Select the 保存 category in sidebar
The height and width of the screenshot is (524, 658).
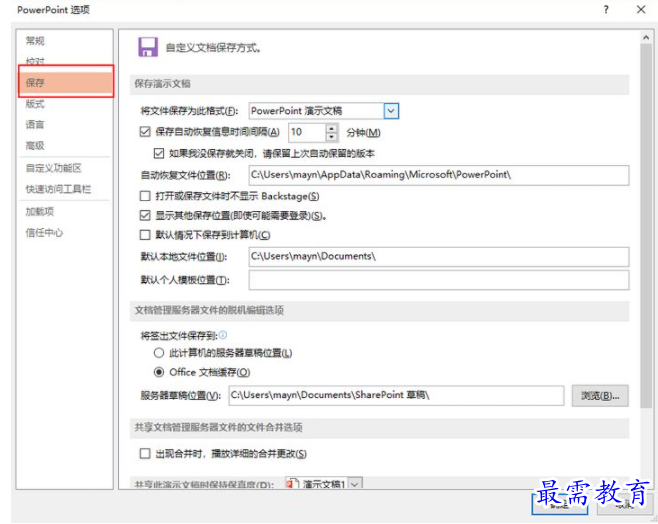[x=66, y=82]
